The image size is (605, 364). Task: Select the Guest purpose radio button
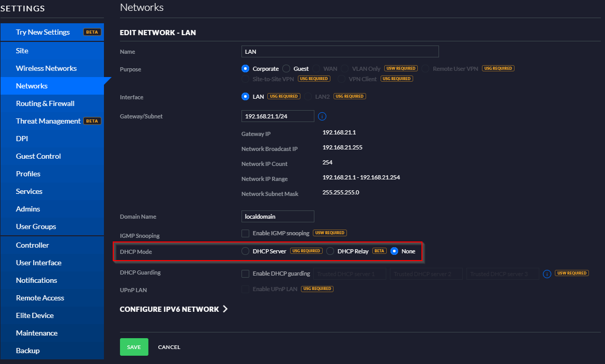click(x=286, y=68)
